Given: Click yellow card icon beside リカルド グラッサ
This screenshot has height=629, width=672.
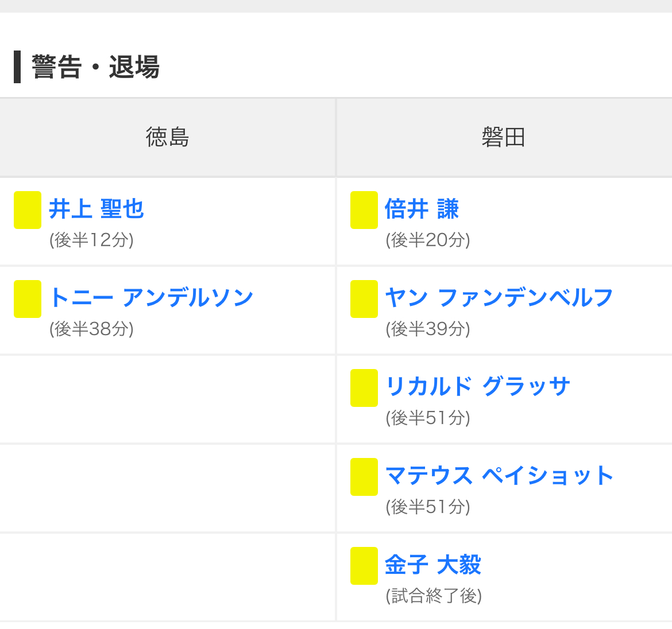Looking at the screenshot, I should click(364, 388).
